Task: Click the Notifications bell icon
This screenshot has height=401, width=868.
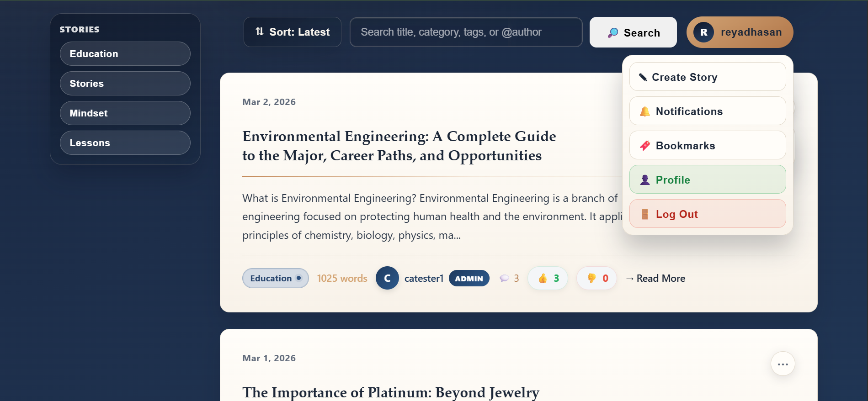Action: point(645,111)
